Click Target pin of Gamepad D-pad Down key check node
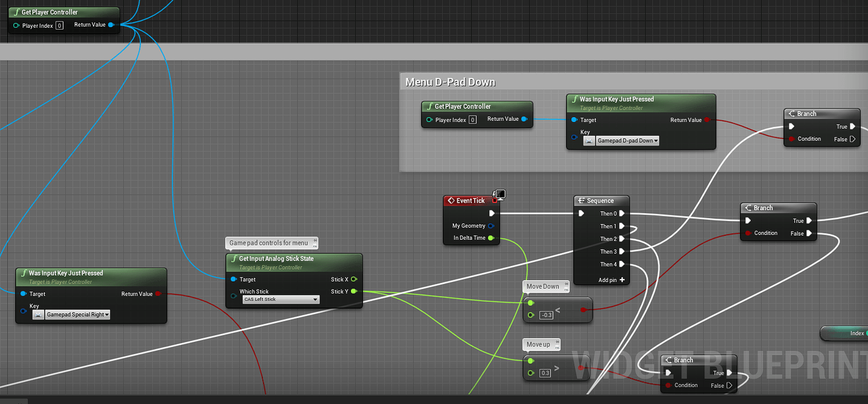Viewport: 868px width, 404px height. [x=574, y=120]
